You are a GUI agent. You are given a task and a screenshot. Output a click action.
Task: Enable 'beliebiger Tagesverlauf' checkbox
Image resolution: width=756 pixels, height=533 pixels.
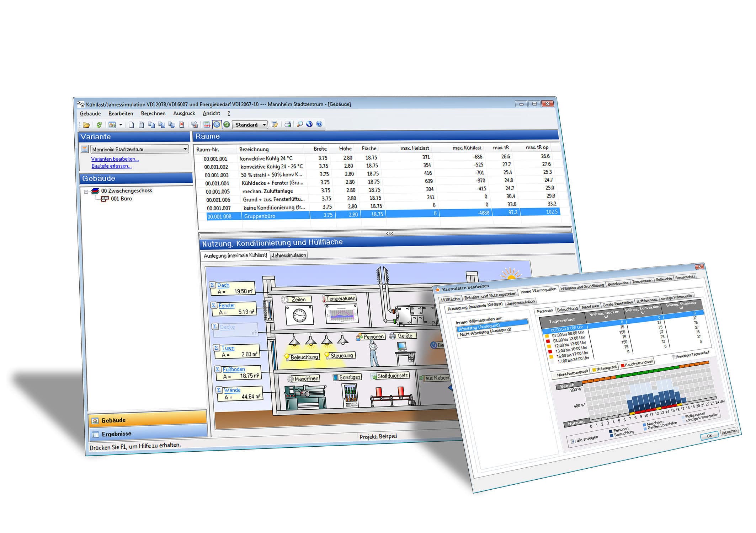675,357
